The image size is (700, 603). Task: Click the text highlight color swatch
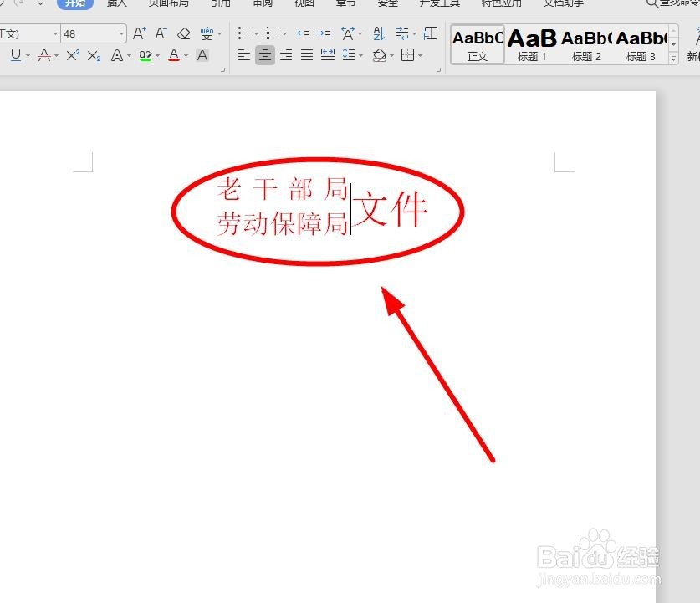tap(147, 55)
